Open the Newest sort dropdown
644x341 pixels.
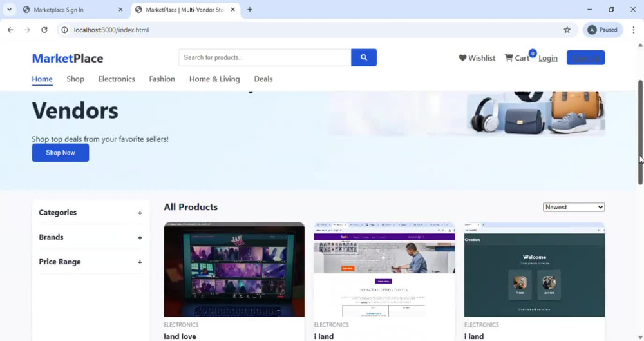point(573,208)
